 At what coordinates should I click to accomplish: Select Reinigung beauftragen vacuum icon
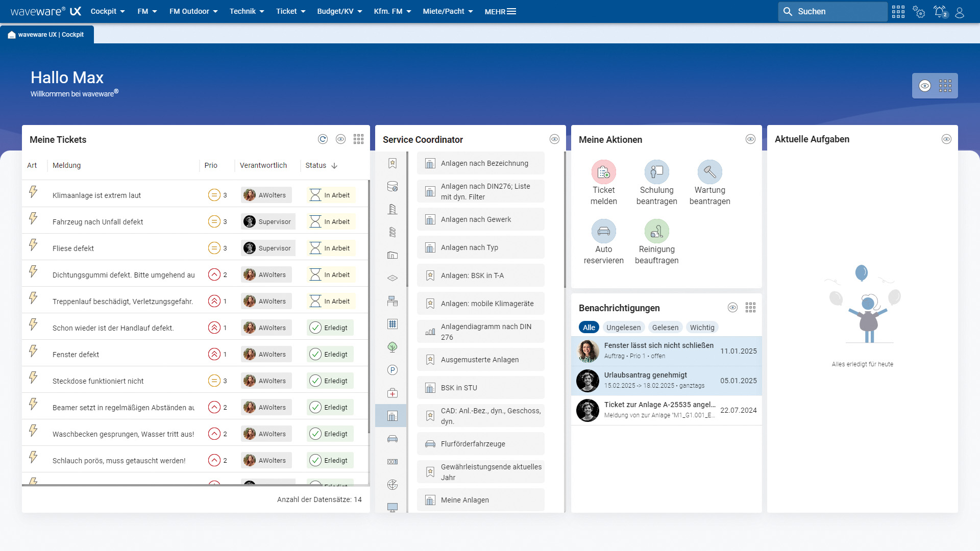pyautogui.click(x=656, y=232)
